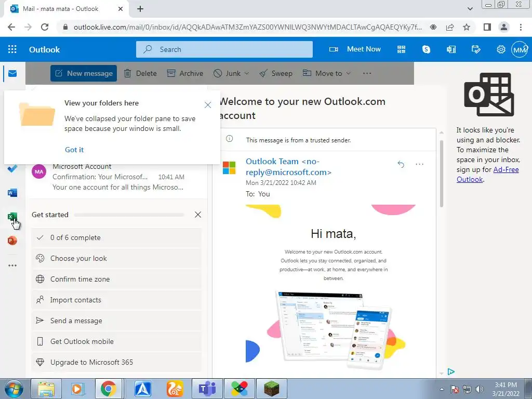
Task: Open a new browser tab
Action: point(140,9)
